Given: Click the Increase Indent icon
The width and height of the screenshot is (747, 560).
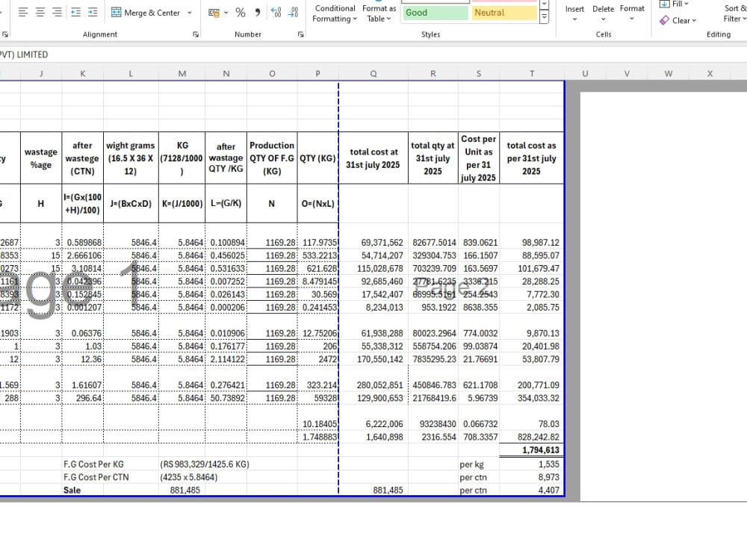Looking at the screenshot, I should pos(93,13).
